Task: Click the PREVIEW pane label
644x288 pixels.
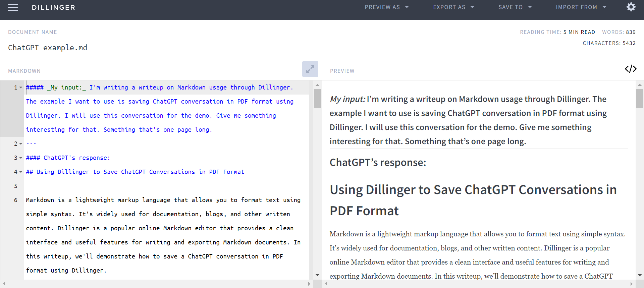Action: coord(342,71)
